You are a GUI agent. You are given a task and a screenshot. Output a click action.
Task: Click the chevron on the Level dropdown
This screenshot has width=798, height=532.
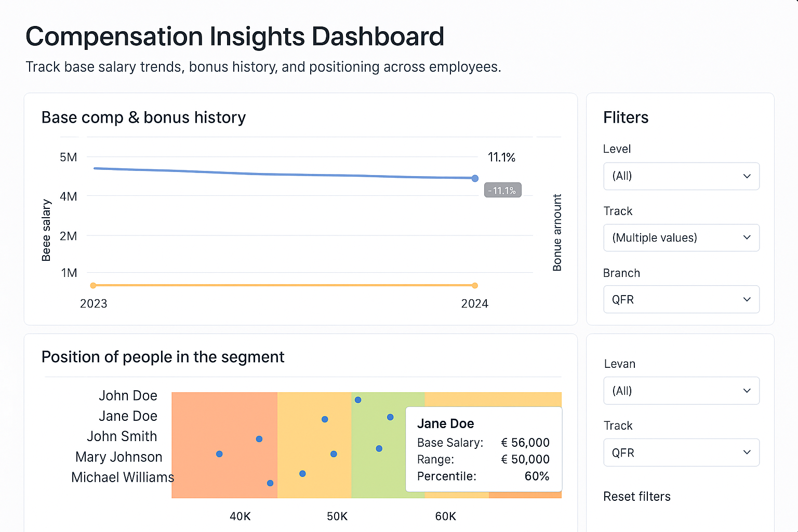tap(747, 176)
